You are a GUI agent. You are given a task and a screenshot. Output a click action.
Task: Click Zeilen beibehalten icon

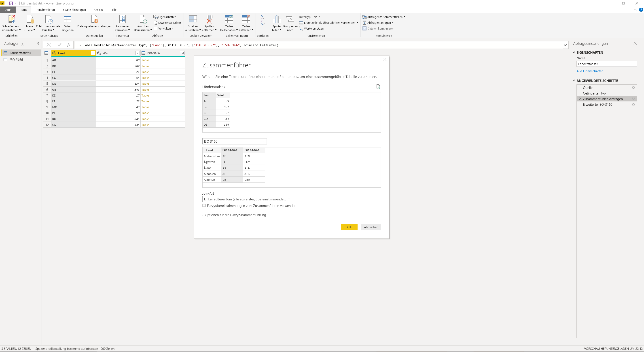(229, 19)
